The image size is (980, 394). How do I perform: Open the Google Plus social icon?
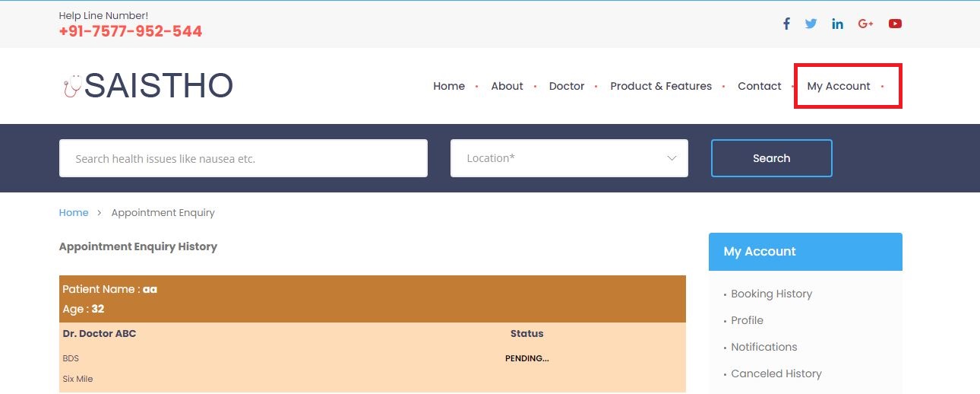pyautogui.click(x=865, y=24)
